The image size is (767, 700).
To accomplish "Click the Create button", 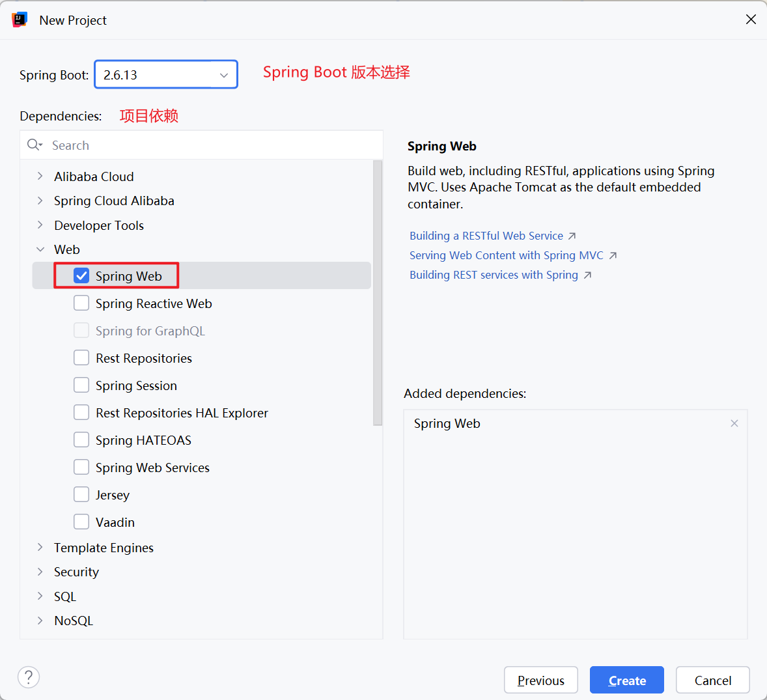I will coord(627,680).
